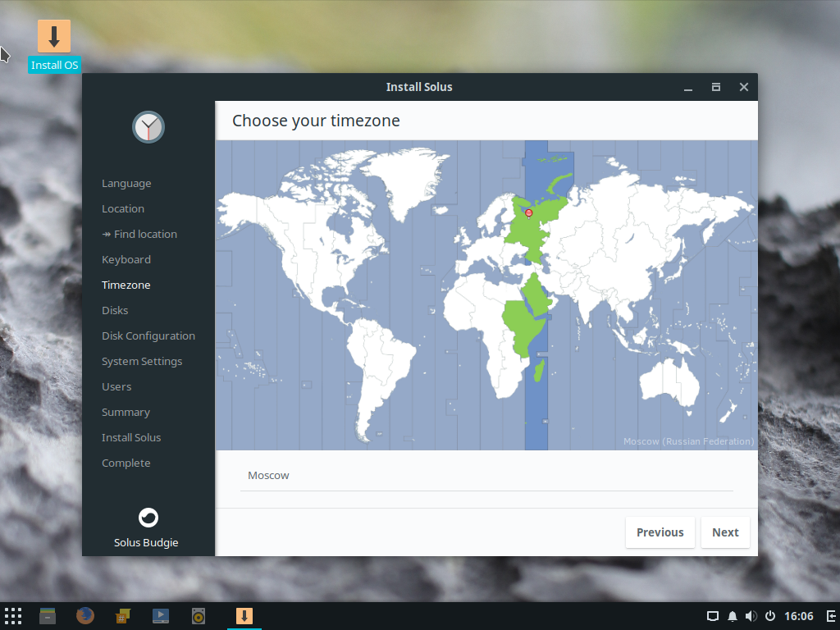
Task: Launch the file manager from taskbar
Action: coord(48,616)
